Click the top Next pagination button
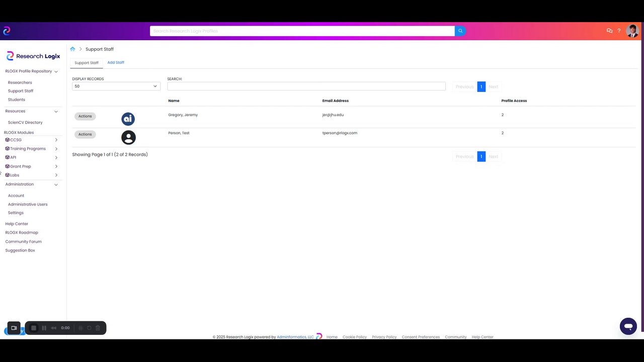Screen dimensions: 644x362 pyautogui.click(x=494, y=86)
